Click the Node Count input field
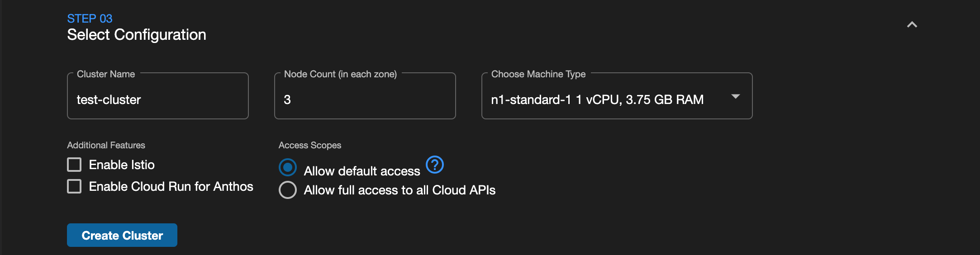 point(365,96)
